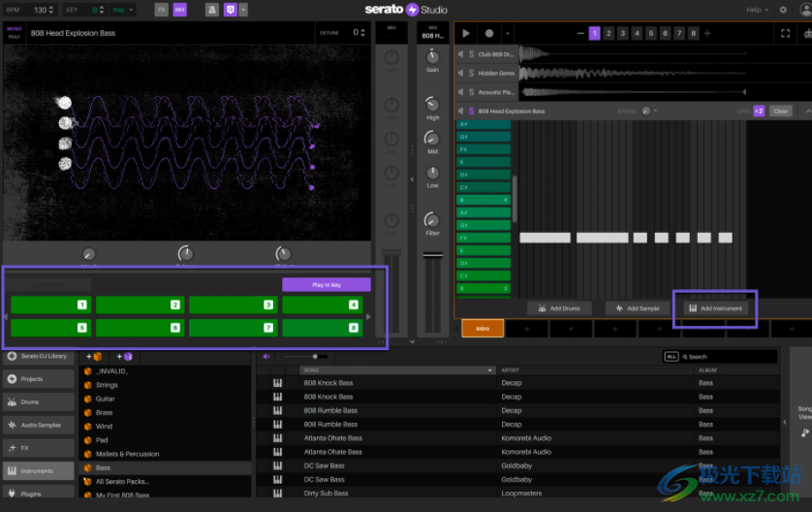The height and width of the screenshot is (512, 812).
Task: Toggle the preview speaker icon
Action: [x=266, y=357]
